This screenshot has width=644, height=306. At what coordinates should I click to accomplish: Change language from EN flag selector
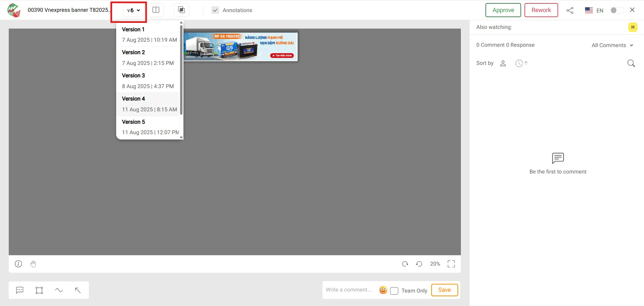594,10
